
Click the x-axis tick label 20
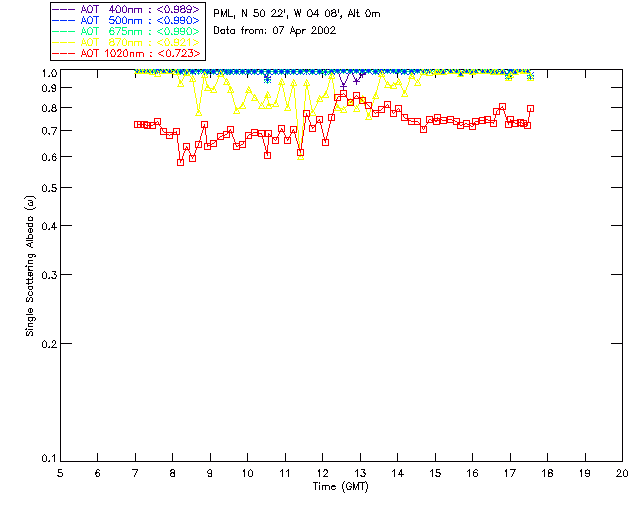pos(622,473)
